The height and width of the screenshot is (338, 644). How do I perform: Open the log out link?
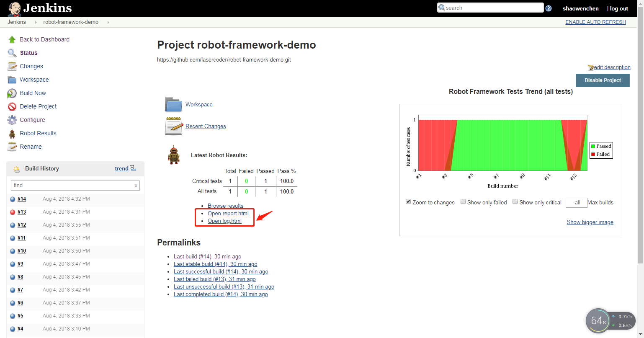click(x=619, y=8)
